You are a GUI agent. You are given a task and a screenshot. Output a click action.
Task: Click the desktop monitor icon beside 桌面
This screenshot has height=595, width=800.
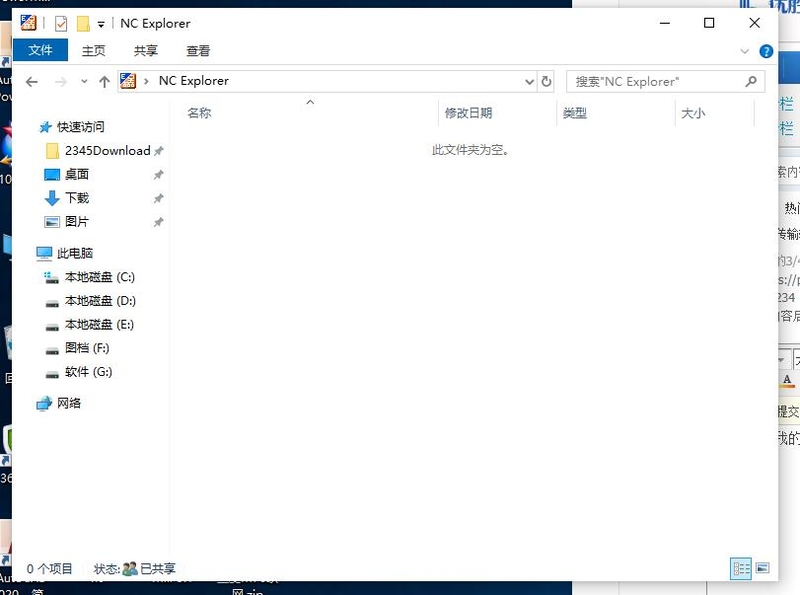point(52,175)
